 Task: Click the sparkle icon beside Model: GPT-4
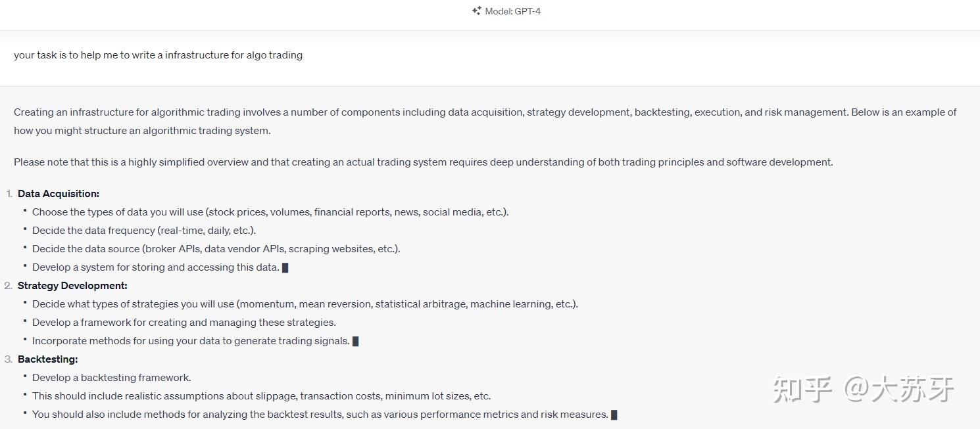[476, 11]
